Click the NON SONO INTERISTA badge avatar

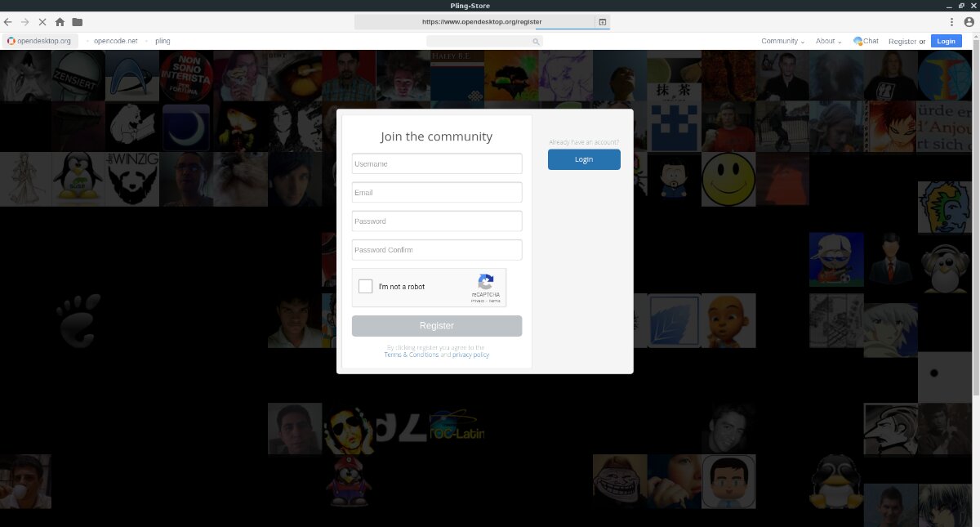pyautogui.click(x=185, y=76)
